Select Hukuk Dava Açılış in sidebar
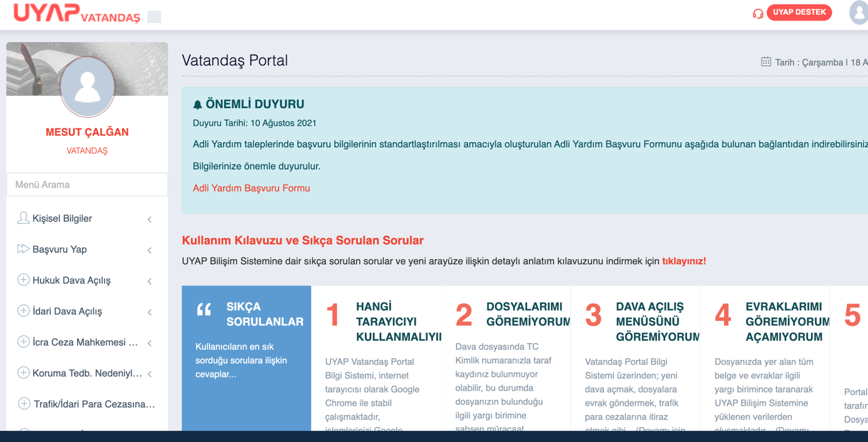 coord(87,280)
